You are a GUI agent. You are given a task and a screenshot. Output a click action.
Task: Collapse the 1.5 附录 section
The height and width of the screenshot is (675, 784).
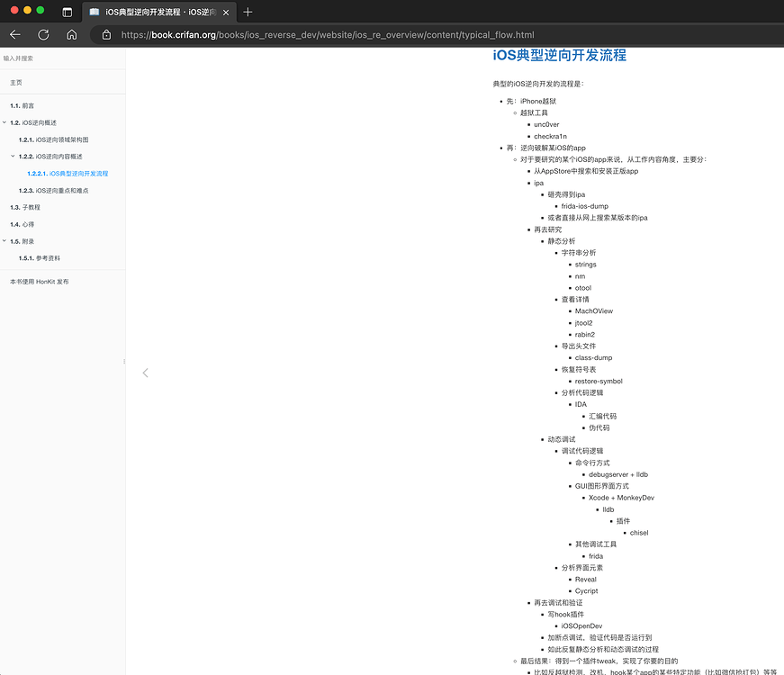[5, 241]
